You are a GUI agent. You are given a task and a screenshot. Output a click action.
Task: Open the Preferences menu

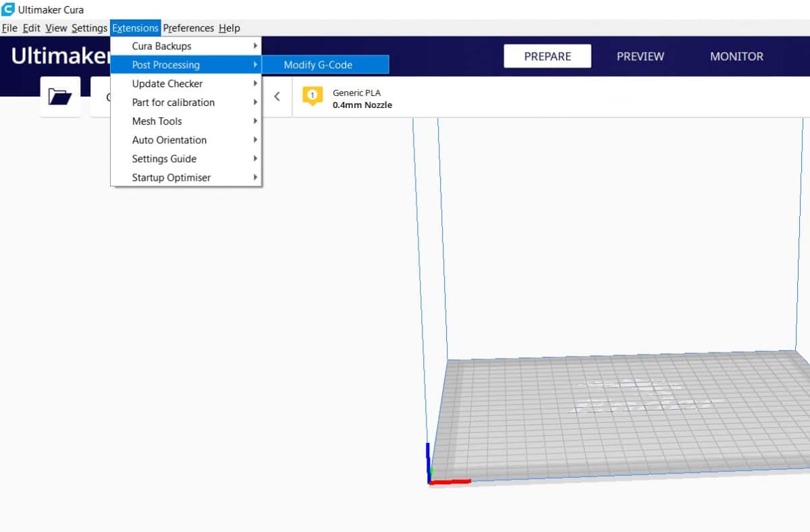coord(188,28)
